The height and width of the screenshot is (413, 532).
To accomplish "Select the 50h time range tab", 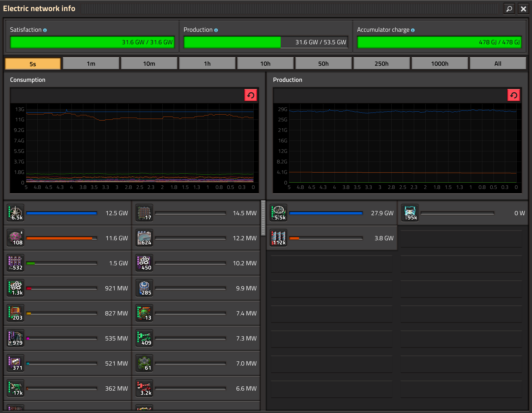I will coord(324,64).
